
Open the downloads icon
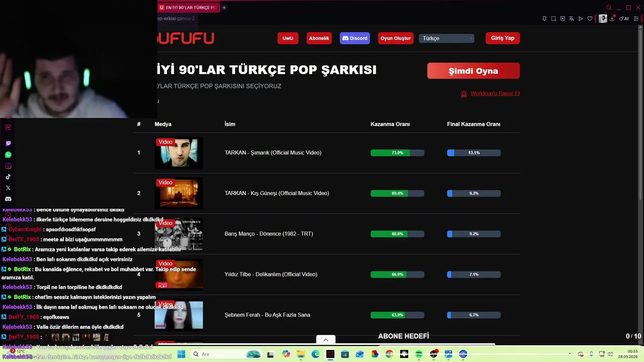pos(612,19)
